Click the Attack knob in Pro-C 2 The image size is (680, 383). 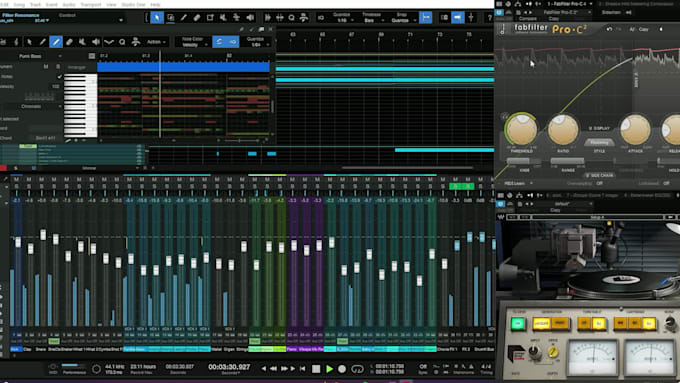[635, 129]
